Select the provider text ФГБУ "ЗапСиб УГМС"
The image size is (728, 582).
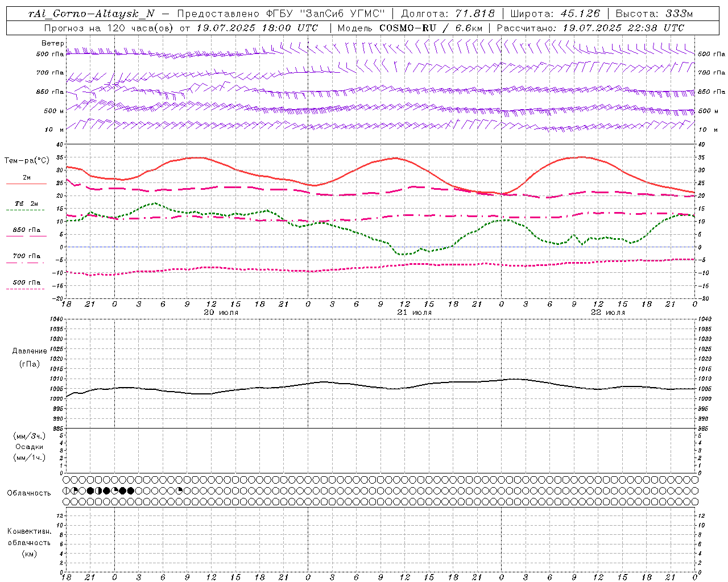click(x=325, y=14)
